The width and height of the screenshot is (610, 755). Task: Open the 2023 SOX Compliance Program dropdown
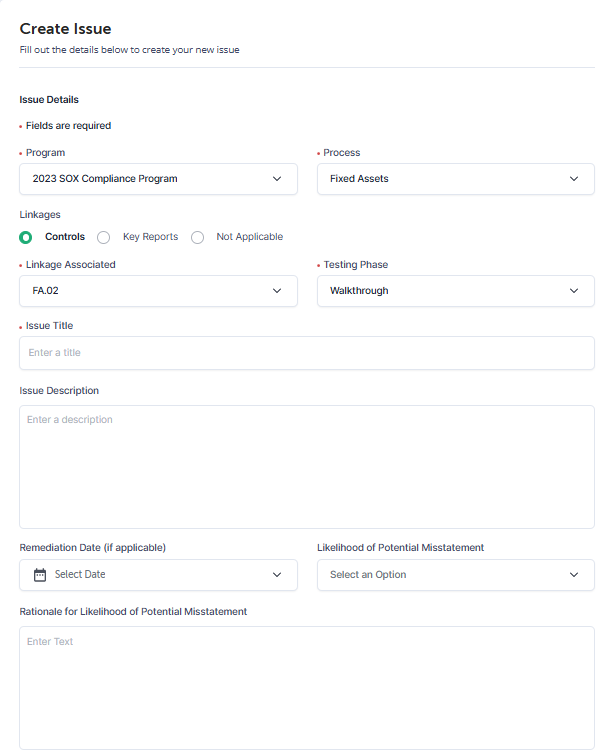[x=158, y=179]
